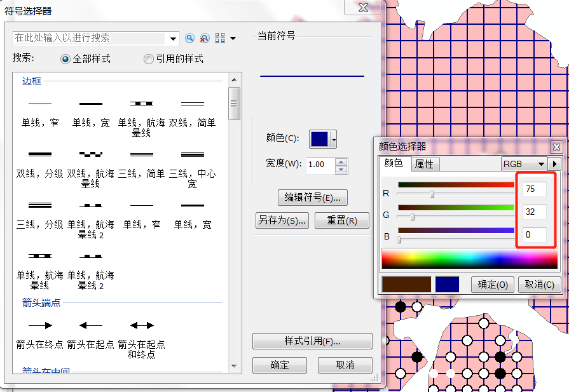Click the 编辑符号 button
Viewport: 569px width, 392px height.
[x=312, y=197]
